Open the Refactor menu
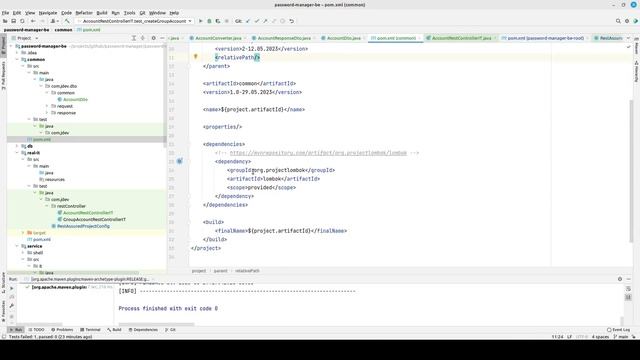The image size is (640, 360). coord(84,13)
